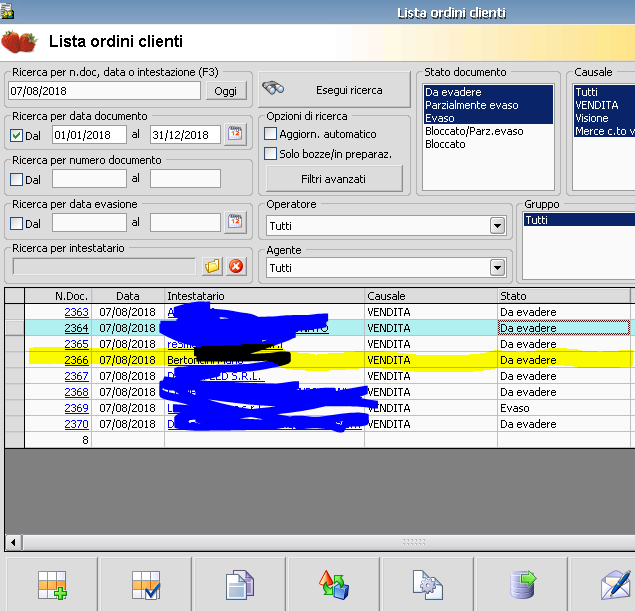Open order number 2364
This screenshot has width=635, height=611.
pyautogui.click(x=76, y=328)
